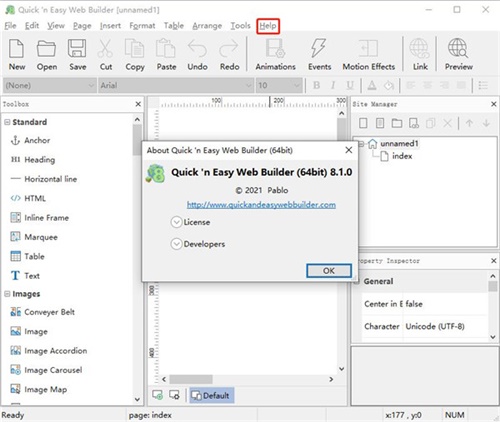Click the Center in false property value
Screen dimensions: 500x422
[414, 304]
